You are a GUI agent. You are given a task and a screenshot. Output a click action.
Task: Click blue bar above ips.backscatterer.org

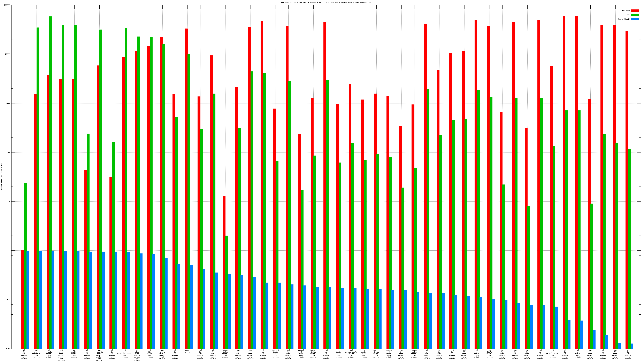(x=129, y=300)
